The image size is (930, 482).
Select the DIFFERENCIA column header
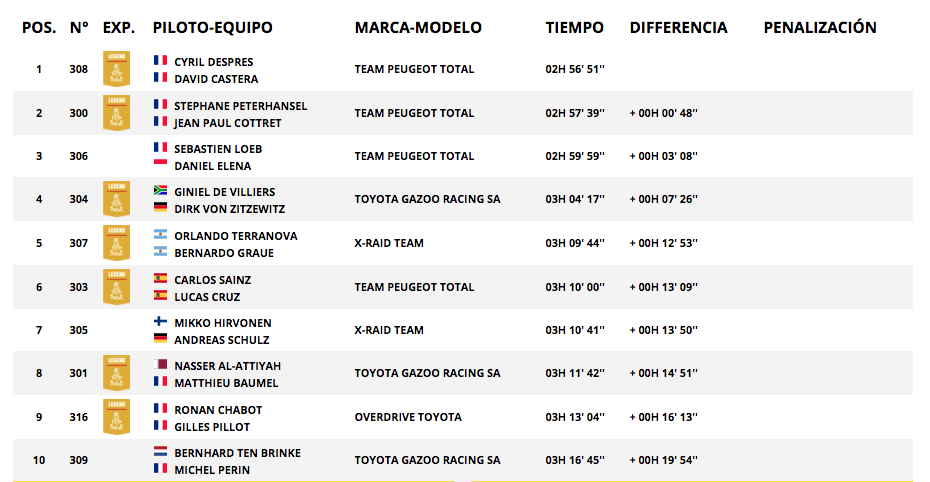click(x=678, y=27)
